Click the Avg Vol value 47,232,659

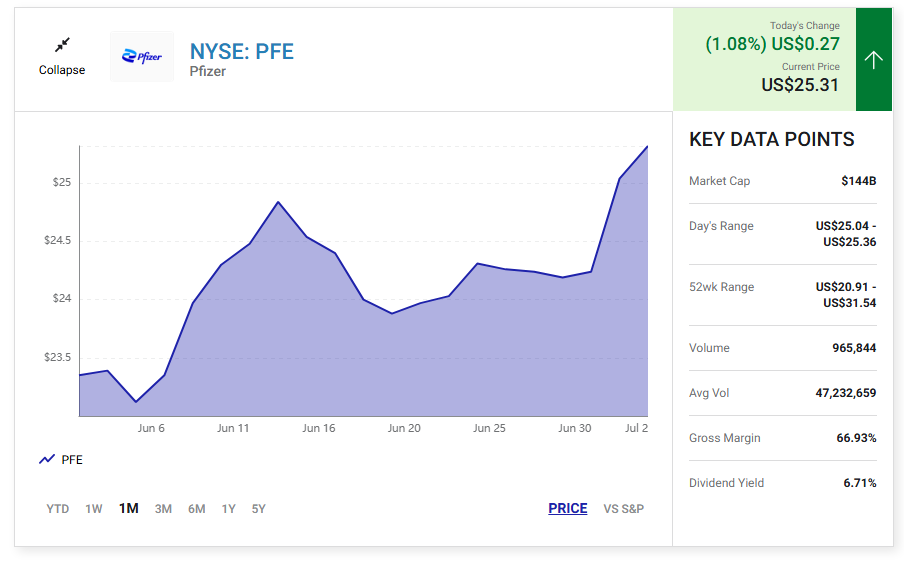846,393
